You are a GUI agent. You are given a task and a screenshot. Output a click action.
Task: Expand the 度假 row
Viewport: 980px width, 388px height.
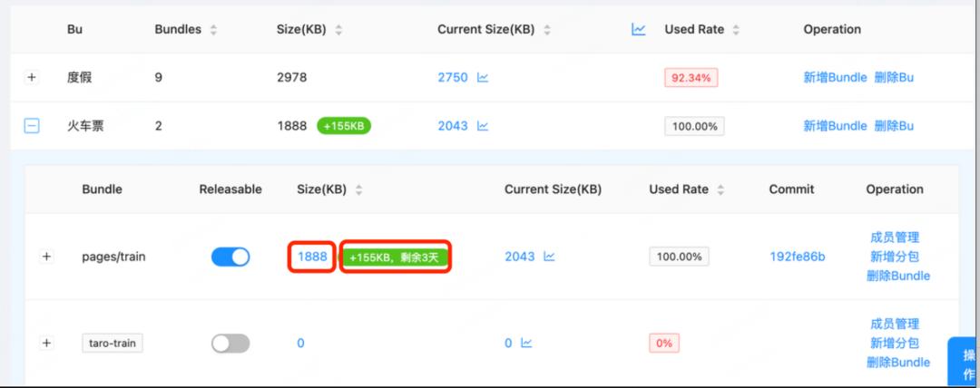[32, 78]
